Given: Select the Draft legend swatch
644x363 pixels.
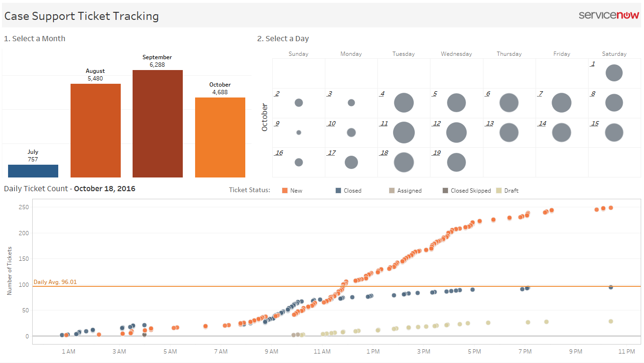Looking at the screenshot, I should pyautogui.click(x=499, y=190).
